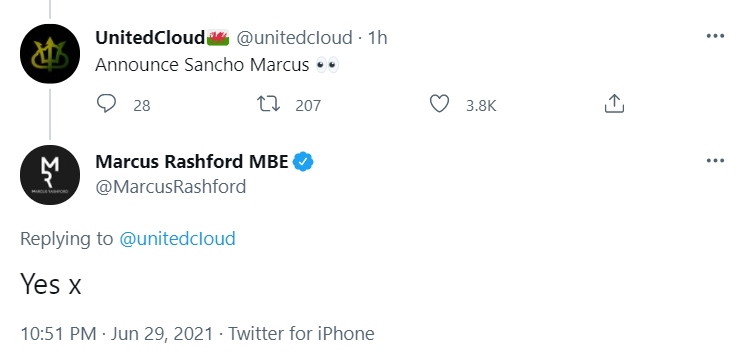
Task: Click the @unitedcloud handle in tweet header
Action: coord(294,38)
